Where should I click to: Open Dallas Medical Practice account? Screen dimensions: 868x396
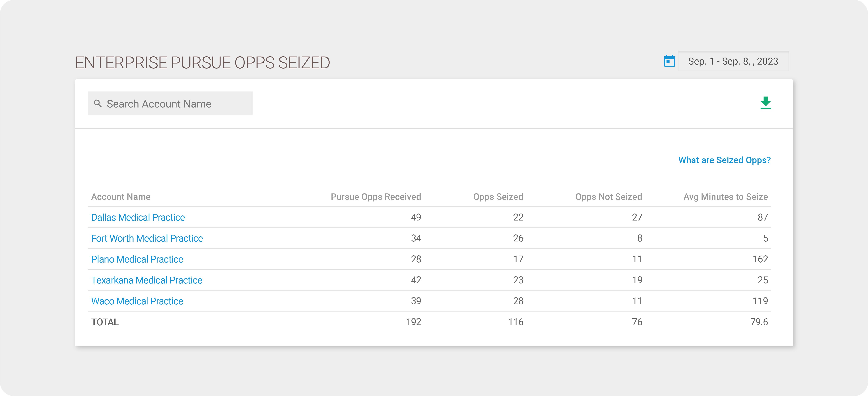[138, 218]
